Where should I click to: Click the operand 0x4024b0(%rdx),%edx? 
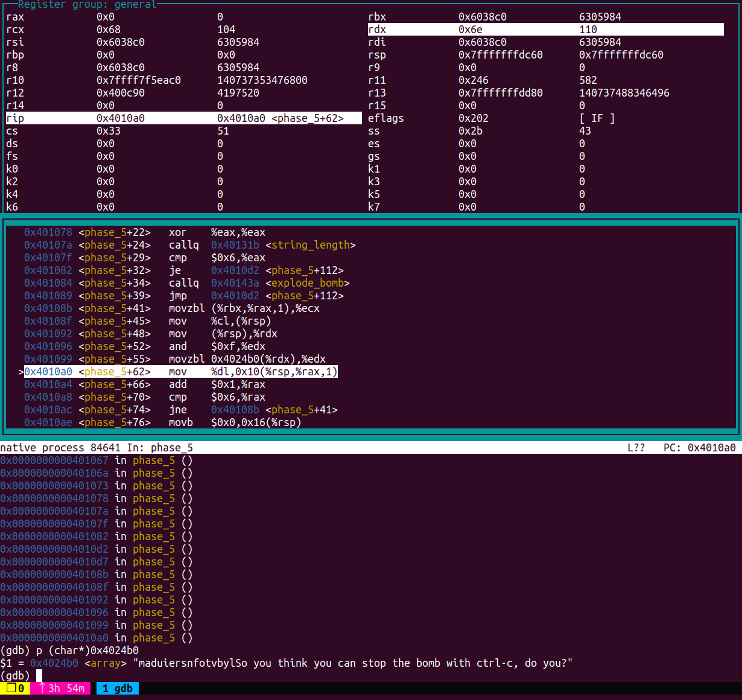(x=268, y=359)
